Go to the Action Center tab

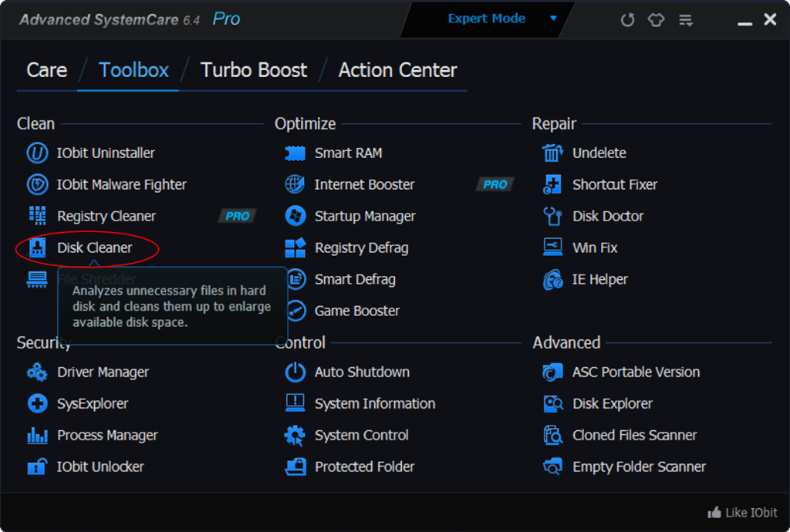[398, 70]
